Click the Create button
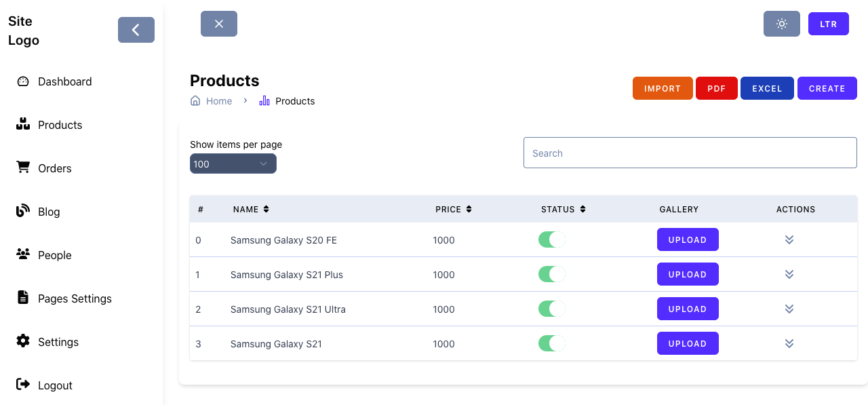 [827, 89]
